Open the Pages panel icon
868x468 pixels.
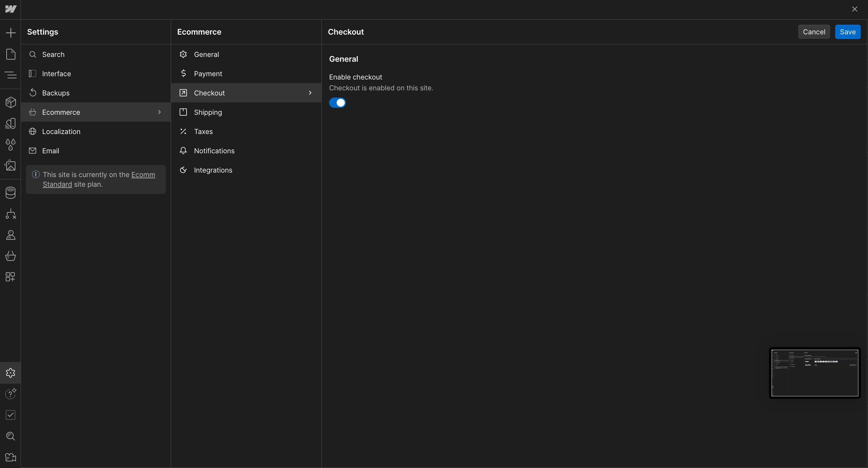click(11, 54)
